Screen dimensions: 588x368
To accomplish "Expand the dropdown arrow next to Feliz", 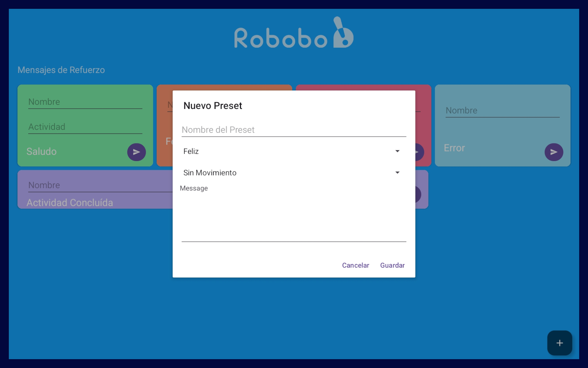I will (397, 151).
